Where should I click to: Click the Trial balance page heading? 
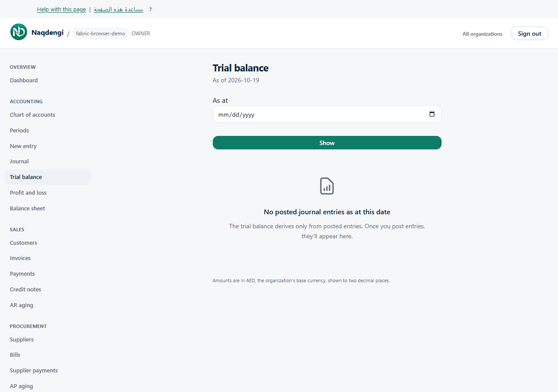coord(241,68)
